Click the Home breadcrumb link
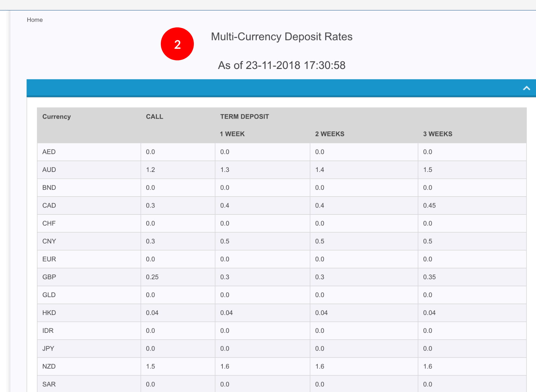 [x=35, y=20]
